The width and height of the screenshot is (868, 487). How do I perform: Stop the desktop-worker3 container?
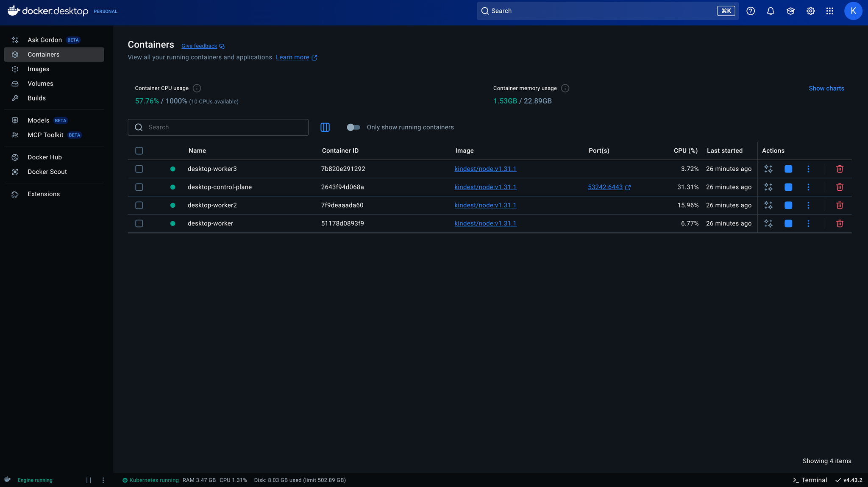[788, 169]
